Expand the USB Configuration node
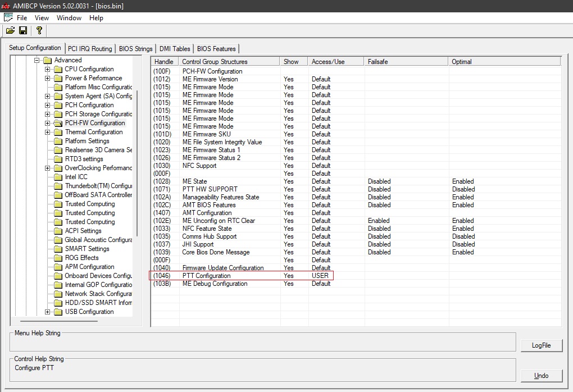Screen dimensions: 573x392 tap(47, 312)
